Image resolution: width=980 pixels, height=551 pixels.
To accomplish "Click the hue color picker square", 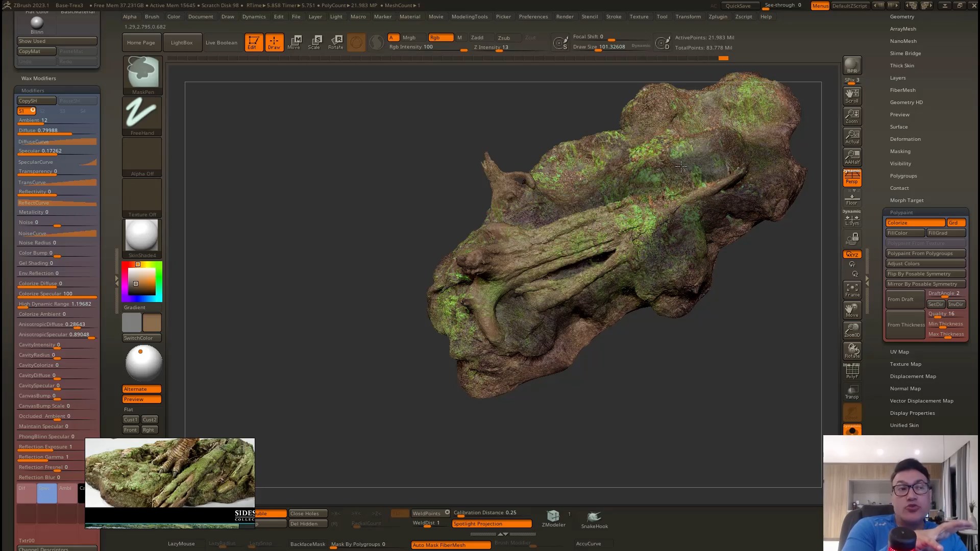I will (x=142, y=282).
